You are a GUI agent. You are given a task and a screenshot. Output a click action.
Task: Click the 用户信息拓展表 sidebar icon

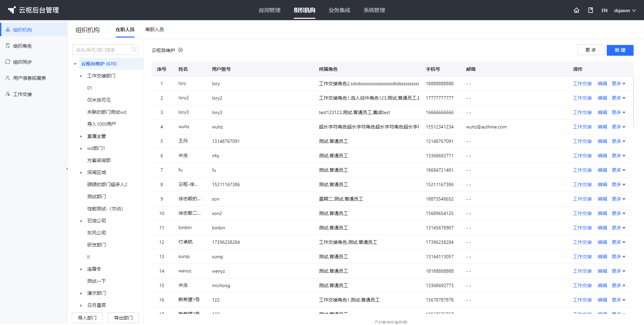pos(8,78)
